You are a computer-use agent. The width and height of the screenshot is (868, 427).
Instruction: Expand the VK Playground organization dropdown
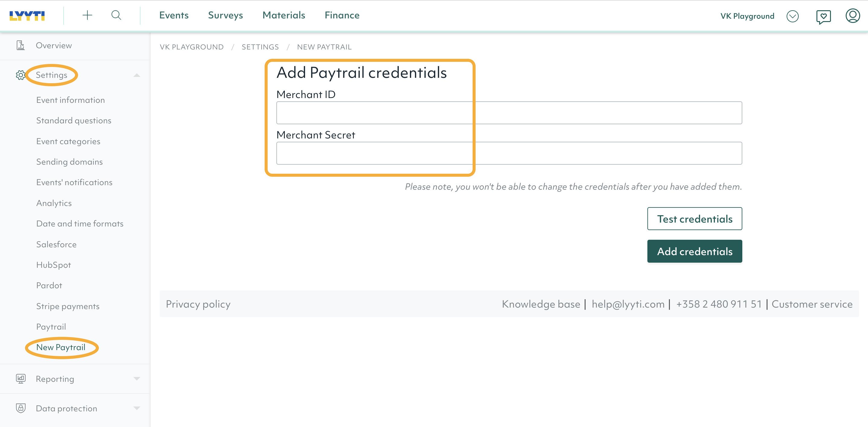click(793, 16)
